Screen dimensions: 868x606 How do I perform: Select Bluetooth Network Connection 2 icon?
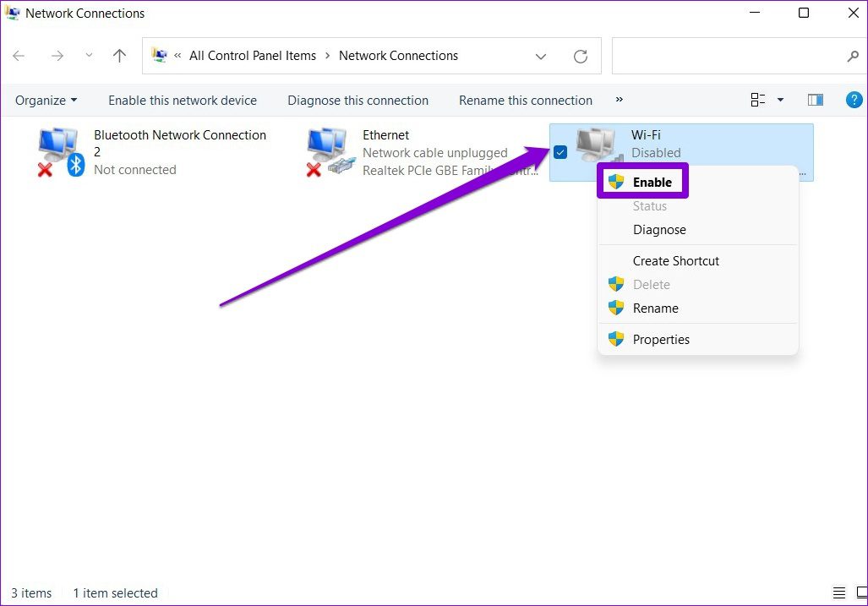coord(61,151)
